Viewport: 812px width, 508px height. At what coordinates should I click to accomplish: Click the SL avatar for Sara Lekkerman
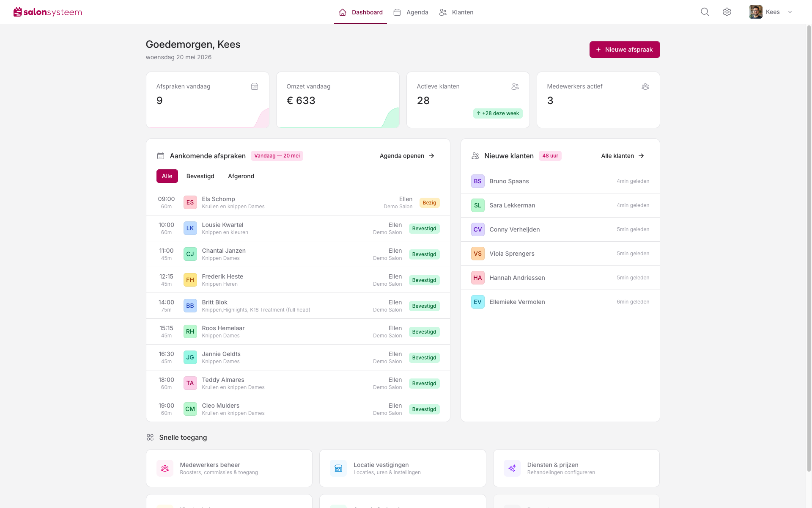(x=478, y=205)
